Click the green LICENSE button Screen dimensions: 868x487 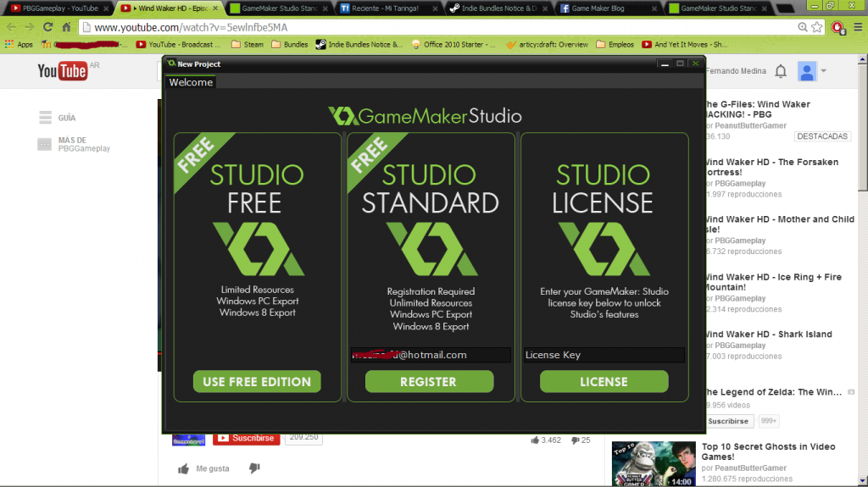(x=604, y=381)
